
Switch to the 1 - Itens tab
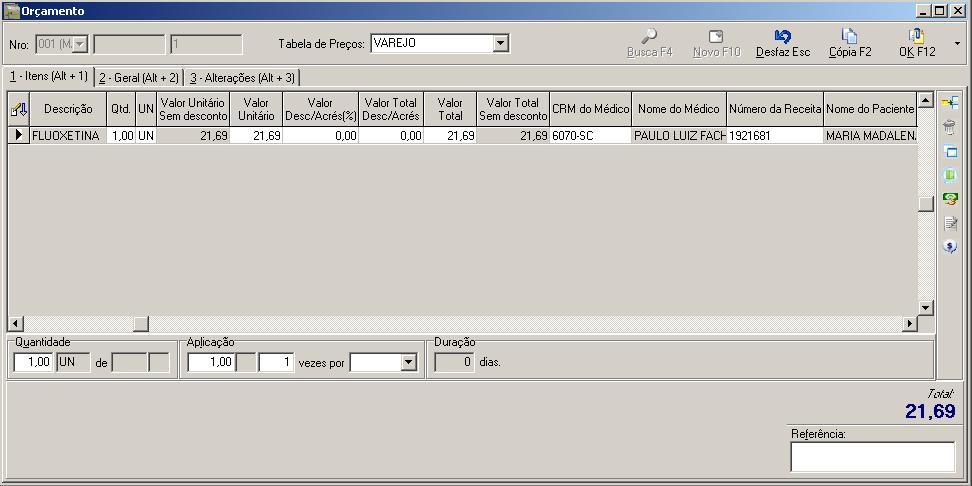point(48,76)
